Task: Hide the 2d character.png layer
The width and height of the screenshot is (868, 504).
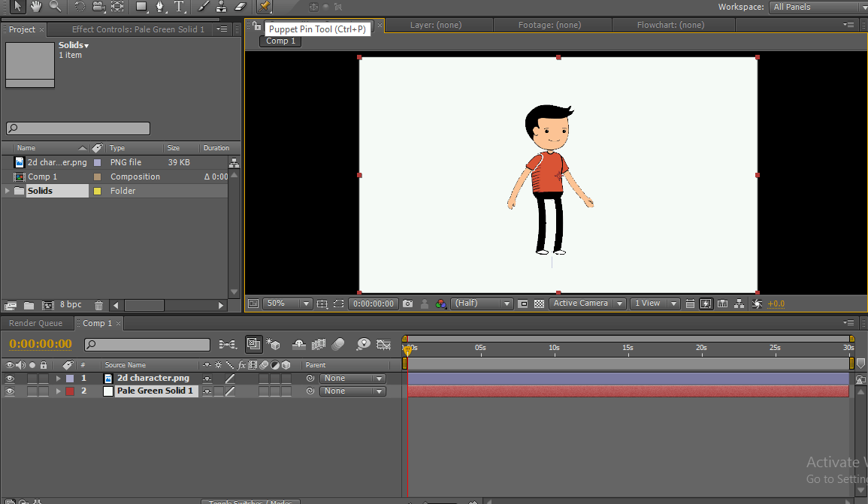Action: [9, 378]
